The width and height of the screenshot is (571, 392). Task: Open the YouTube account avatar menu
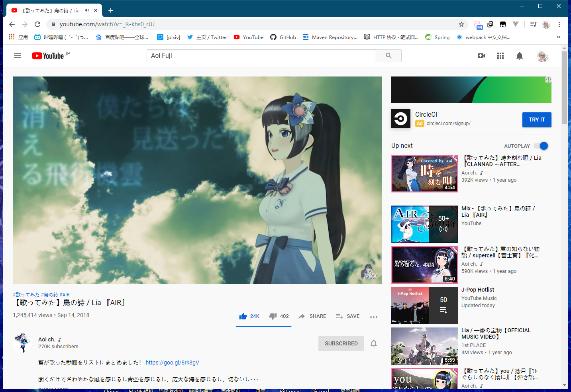point(542,56)
